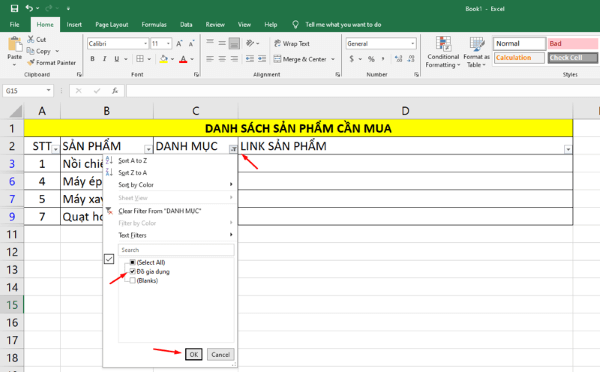Click the Align Right icon
600x372 pixels.
coord(234,59)
